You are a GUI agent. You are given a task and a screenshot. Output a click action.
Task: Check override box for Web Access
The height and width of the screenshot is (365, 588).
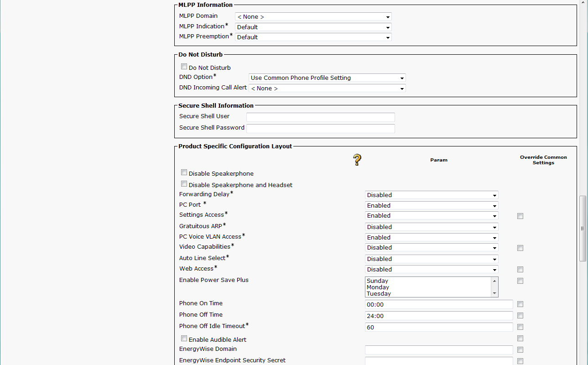(x=520, y=270)
